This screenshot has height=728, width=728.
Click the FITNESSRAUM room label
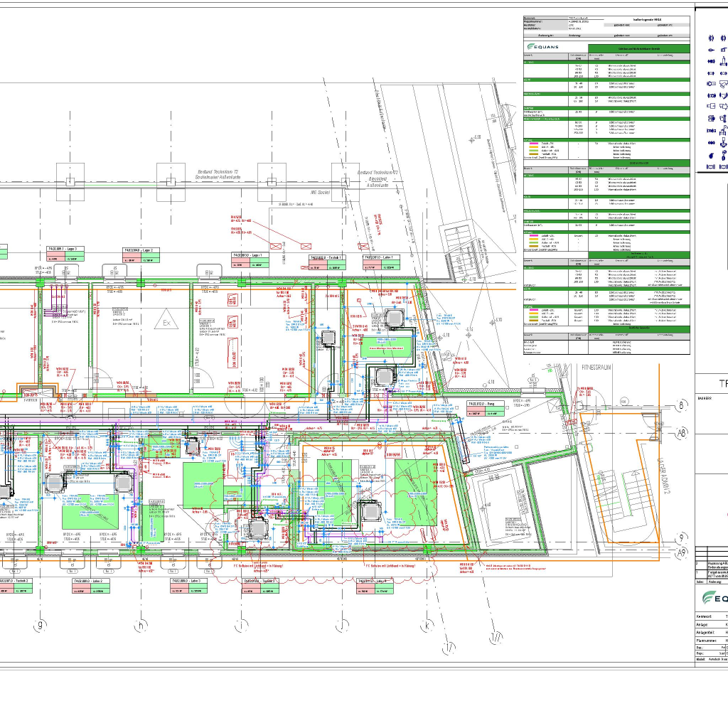[x=596, y=368]
